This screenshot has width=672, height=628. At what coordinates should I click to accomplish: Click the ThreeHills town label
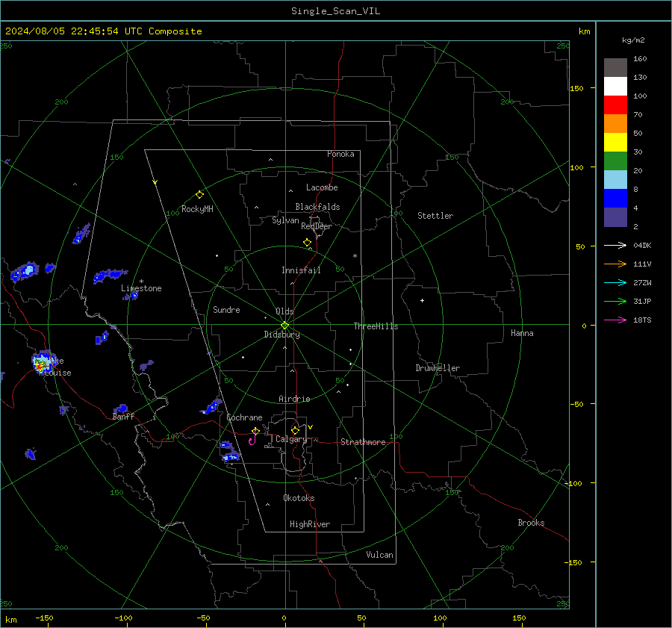[376, 326]
